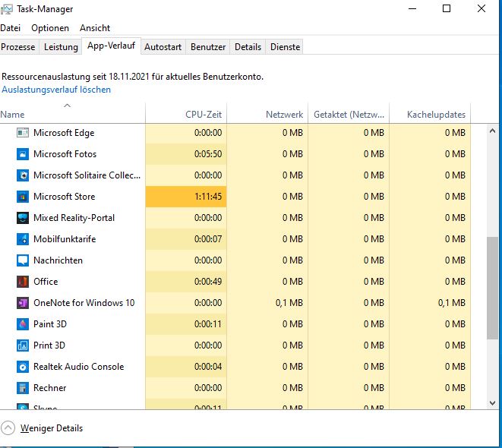This screenshot has width=502, height=448.
Task: Switch to the Prozesse tab
Action: tap(18, 47)
